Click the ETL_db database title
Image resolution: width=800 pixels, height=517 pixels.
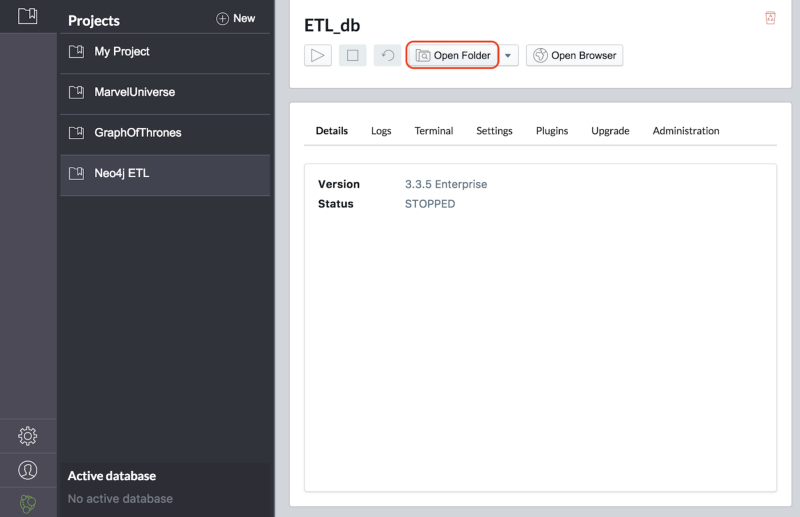pos(332,26)
